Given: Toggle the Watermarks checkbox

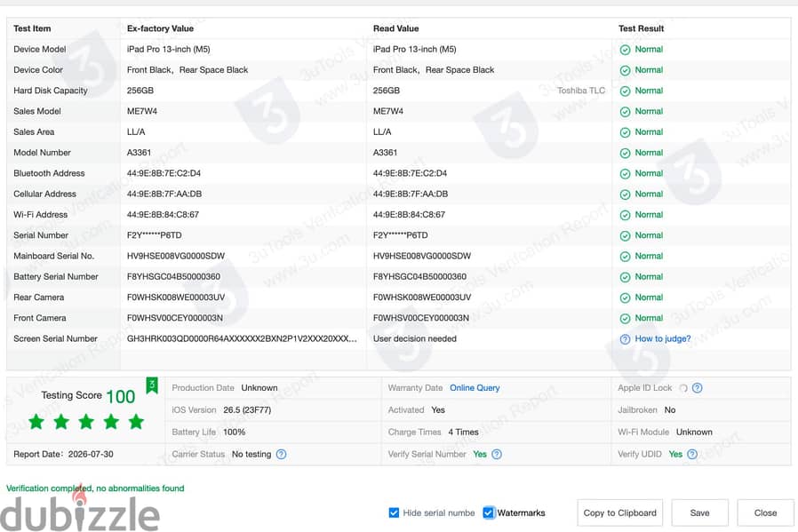Looking at the screenshot, I should (x=488, y=512).
